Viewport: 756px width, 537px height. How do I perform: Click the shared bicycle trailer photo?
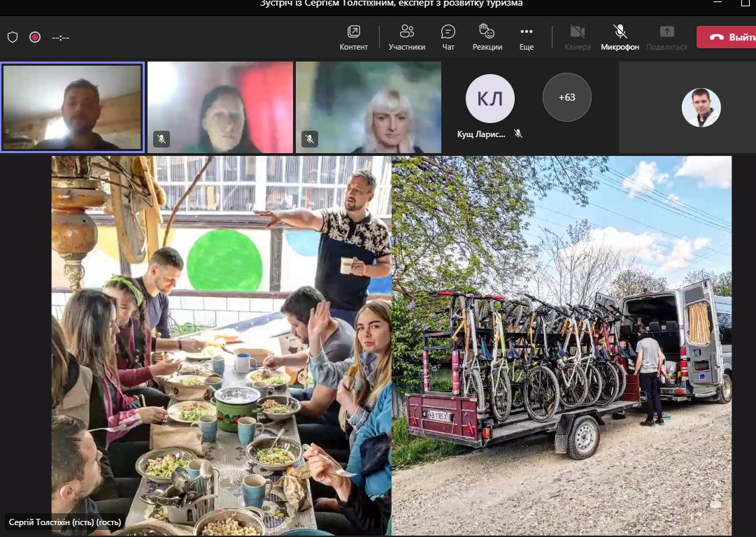[561, 345]
